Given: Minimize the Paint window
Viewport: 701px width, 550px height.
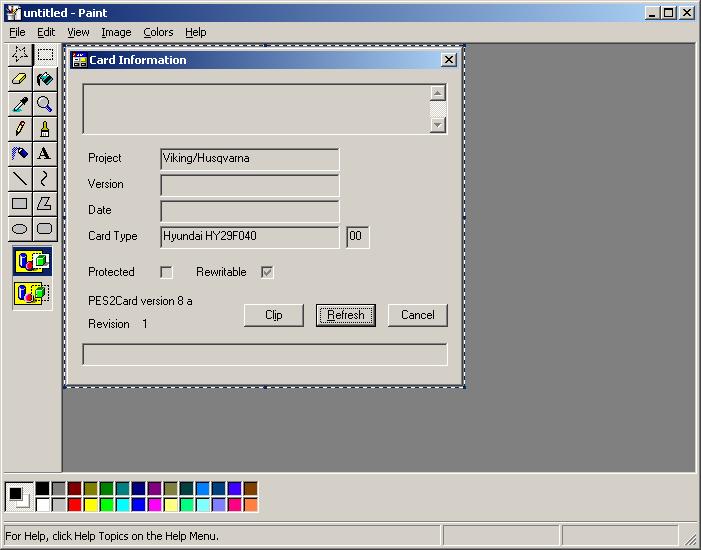Looking at the screenshot, I should tap(653, 13).
